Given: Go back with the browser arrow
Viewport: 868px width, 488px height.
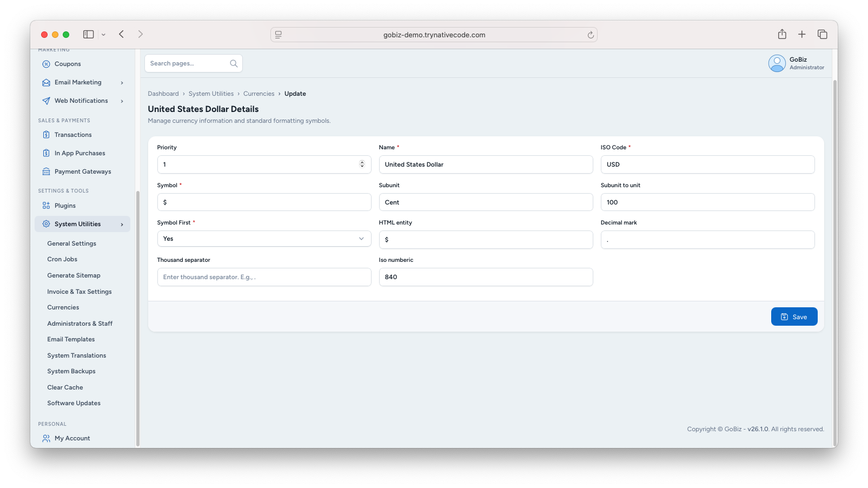Looking at the screenshot, I should 121,34.
